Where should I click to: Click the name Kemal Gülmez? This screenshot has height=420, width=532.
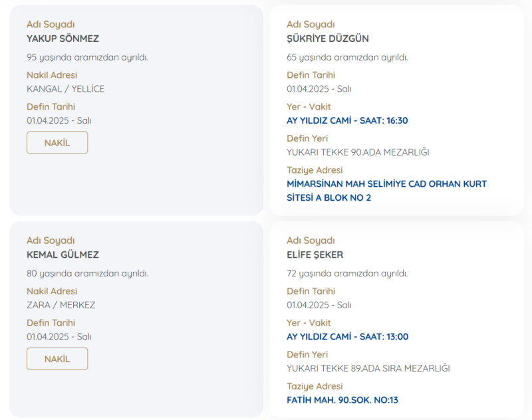63,255
